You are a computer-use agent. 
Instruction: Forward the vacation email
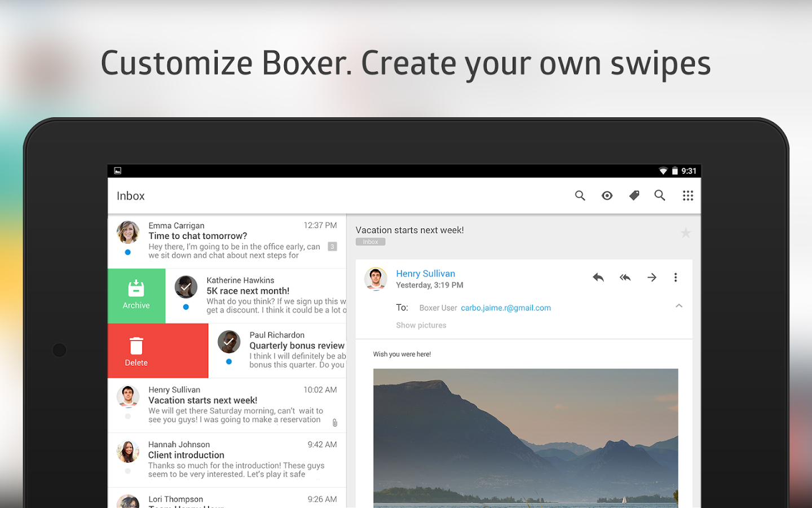[x=651, y=277]
